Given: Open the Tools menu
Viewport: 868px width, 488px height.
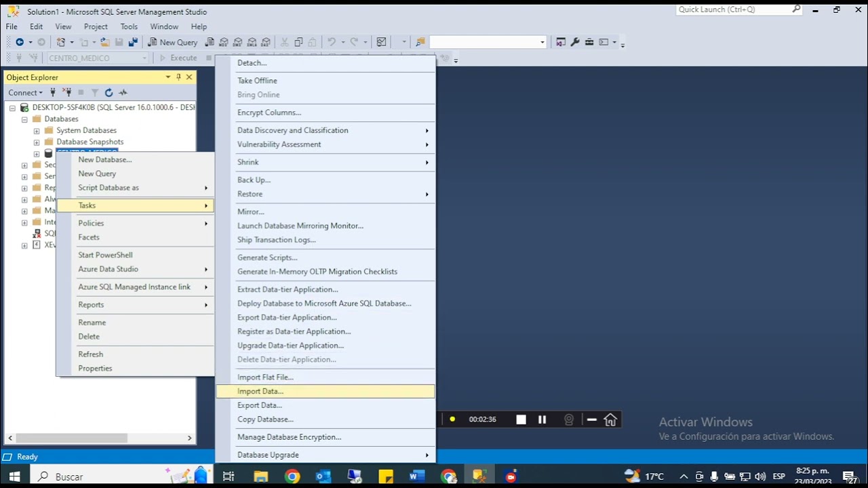Looking at the screenshot, I should (129, 26).
